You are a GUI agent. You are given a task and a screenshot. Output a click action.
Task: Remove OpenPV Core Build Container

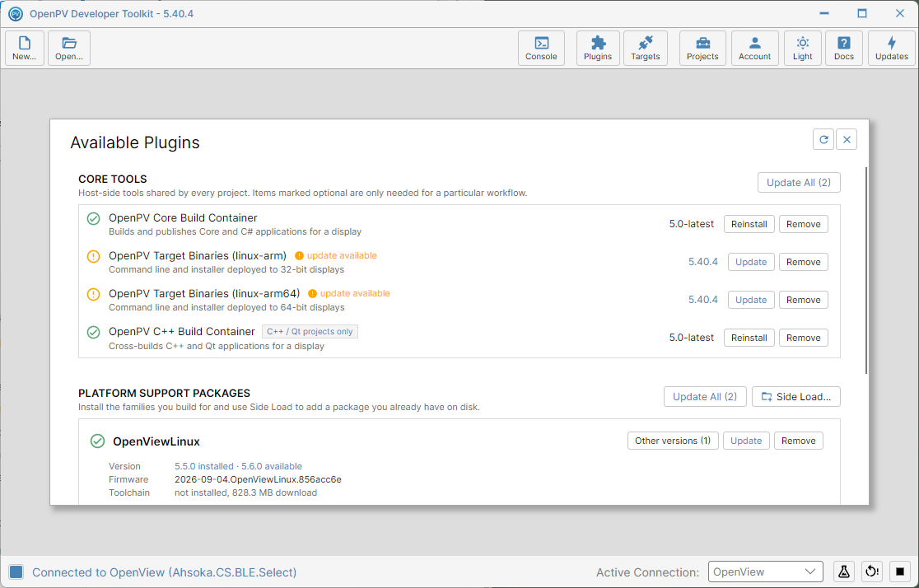[x=803, y=224]
